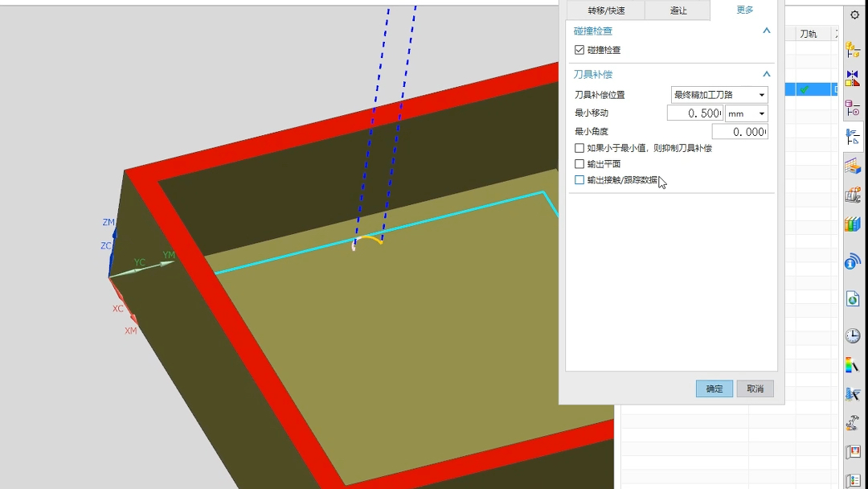Confirm settings with the 确定 button
The image size is (868, 489).
pyautogui.click(x=714, y=388)
